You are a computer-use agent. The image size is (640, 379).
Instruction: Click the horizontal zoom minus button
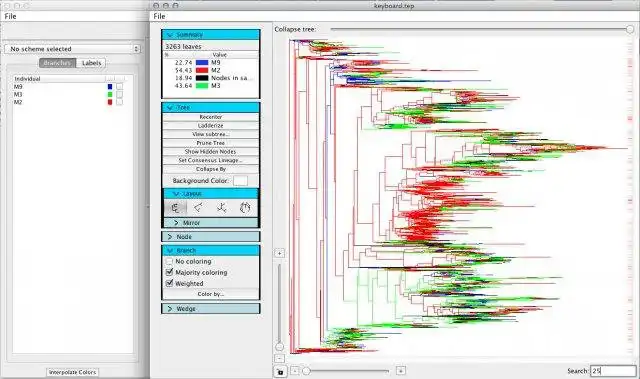(x=295, y=370)
